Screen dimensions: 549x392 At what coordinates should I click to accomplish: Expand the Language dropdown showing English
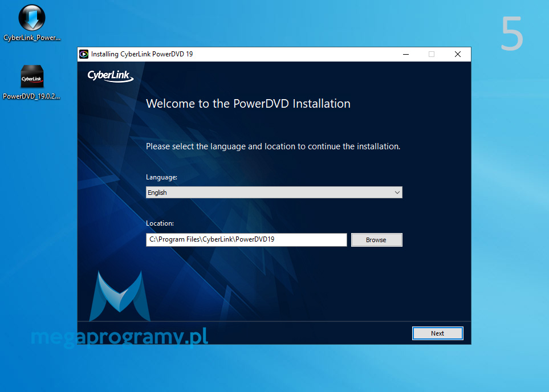point(274,193)
